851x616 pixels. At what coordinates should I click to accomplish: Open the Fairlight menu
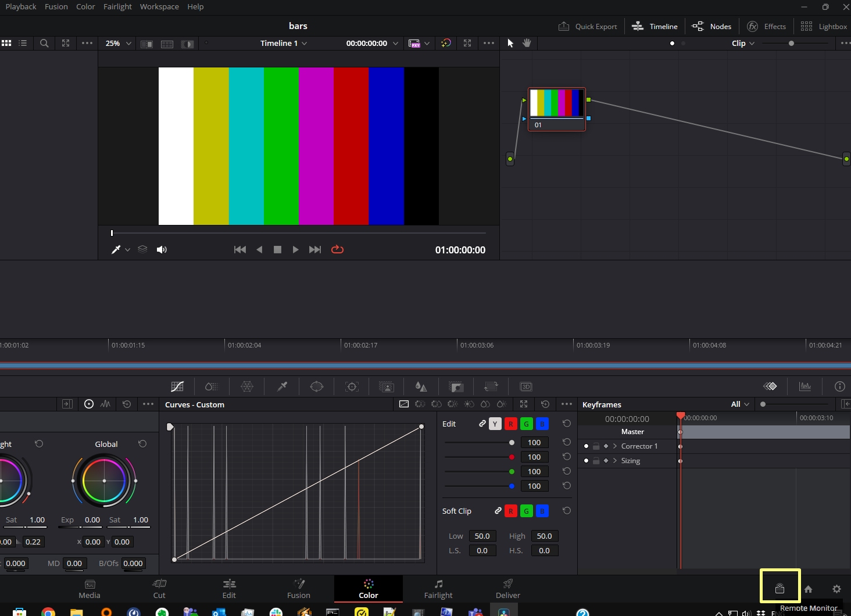[x=117, y=6]
